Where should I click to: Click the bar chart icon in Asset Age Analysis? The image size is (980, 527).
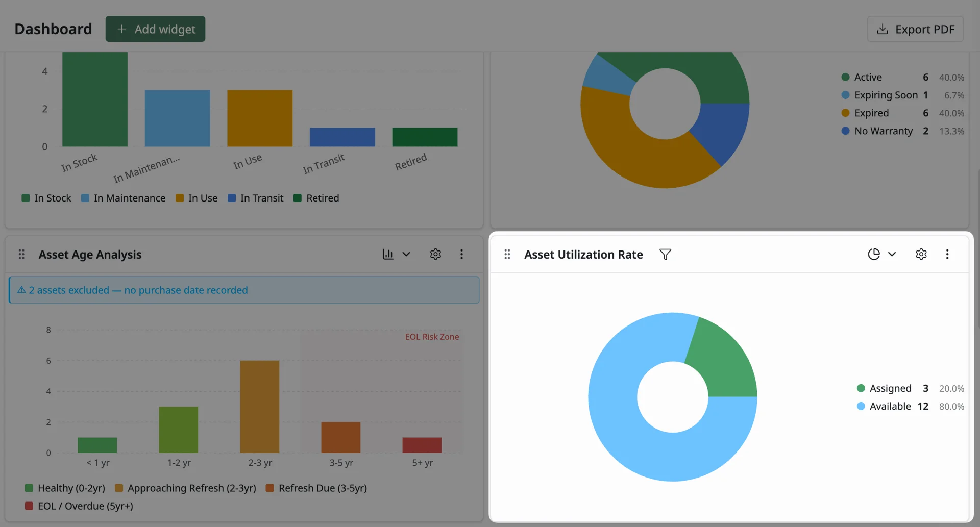388,254
